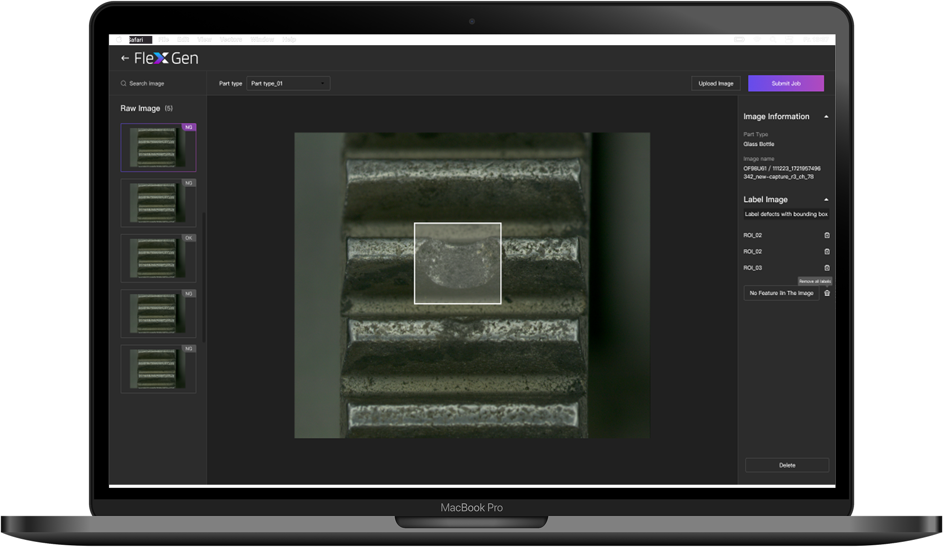The image size is (944, 560).
Task: Open the Part type dropdown
Action: tap(288, 84)
